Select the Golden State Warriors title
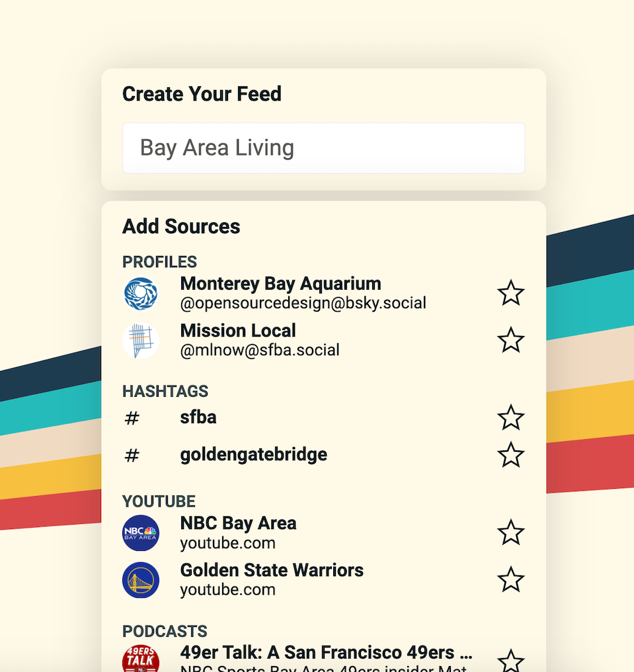634x672 pixels. [x=272, y=570]
